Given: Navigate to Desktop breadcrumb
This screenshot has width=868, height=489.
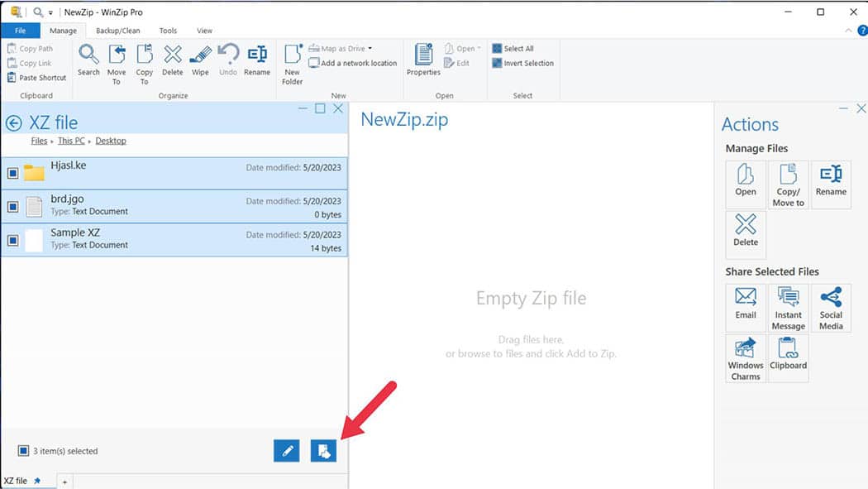Looking at the screenshot, I should (x=111, y=141).
